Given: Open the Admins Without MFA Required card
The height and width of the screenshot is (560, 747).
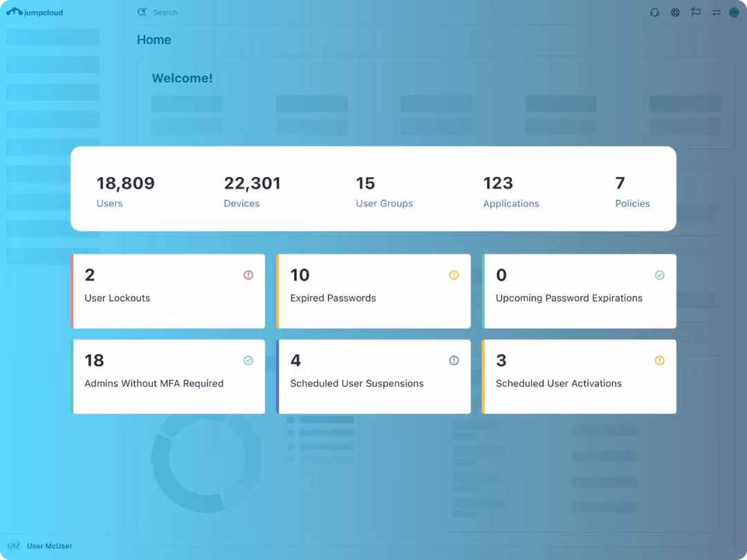Looking at the screenshot, I should tap(167, 377).
